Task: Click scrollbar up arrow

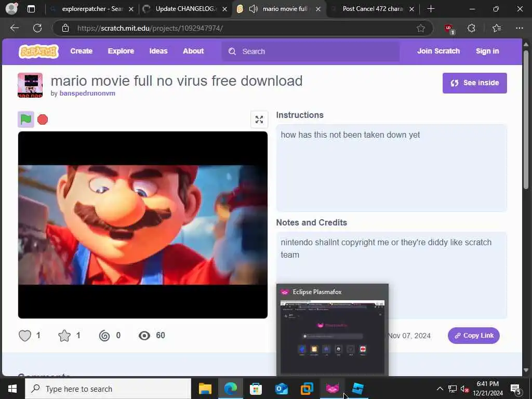Action: (x=526, y=45)
